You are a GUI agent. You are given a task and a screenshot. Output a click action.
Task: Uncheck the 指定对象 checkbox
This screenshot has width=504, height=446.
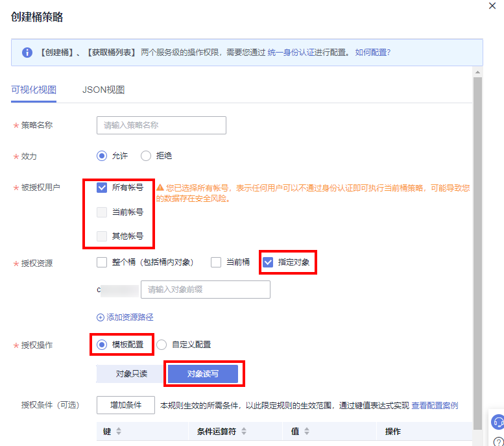(x=268, y=262)
